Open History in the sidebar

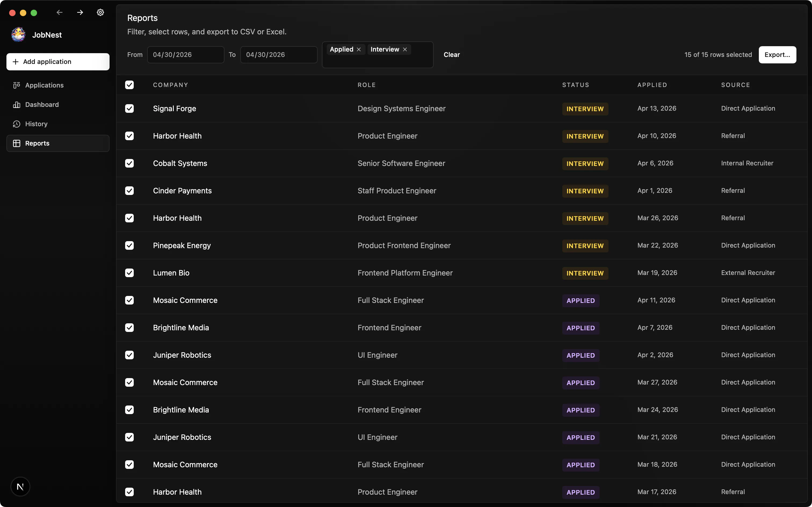(58, 124)
